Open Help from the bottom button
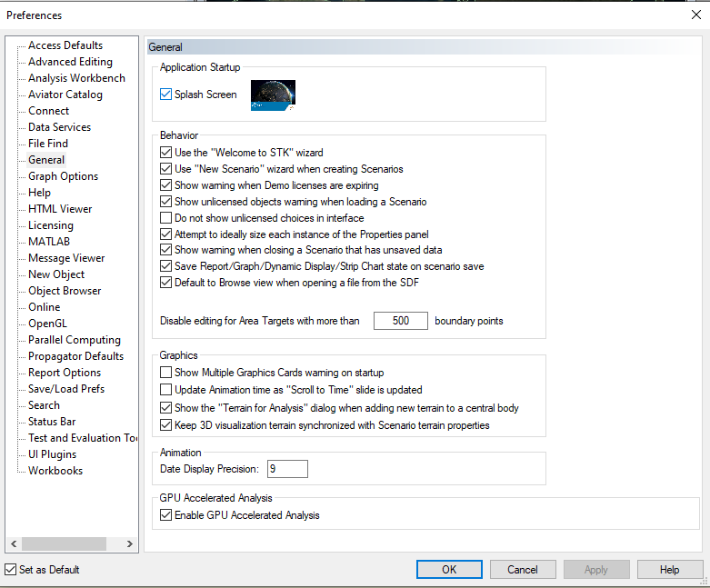The height and width of the screenshot is (588, 710). tap(670, 570)
